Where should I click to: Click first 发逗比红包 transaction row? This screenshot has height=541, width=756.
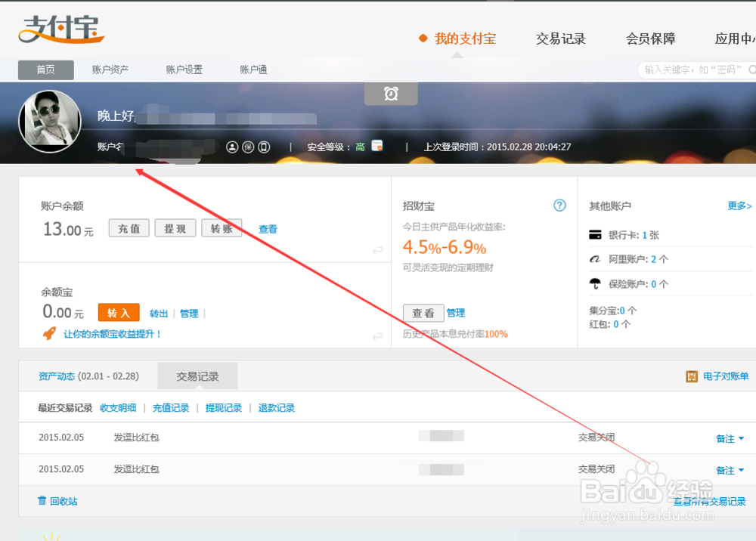pyautogui.click(x=386, y=438)
